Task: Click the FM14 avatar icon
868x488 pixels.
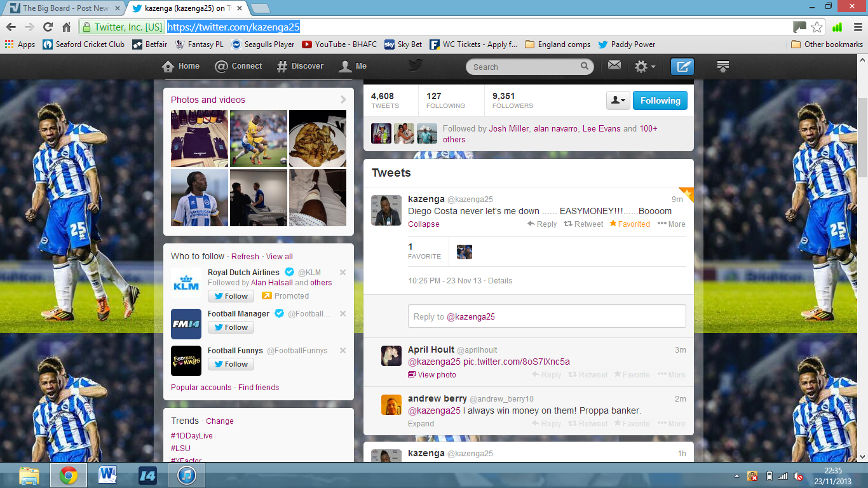Action: 186,324
